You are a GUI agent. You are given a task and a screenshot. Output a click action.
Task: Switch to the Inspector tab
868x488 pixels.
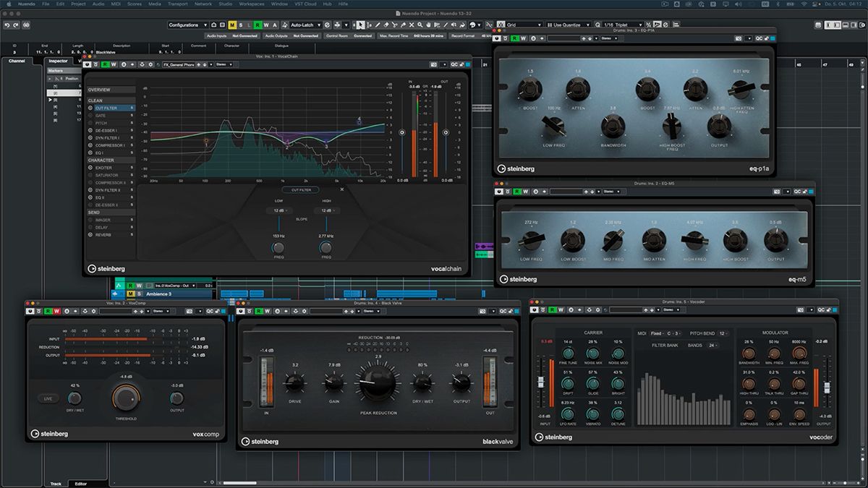point(58,61)
